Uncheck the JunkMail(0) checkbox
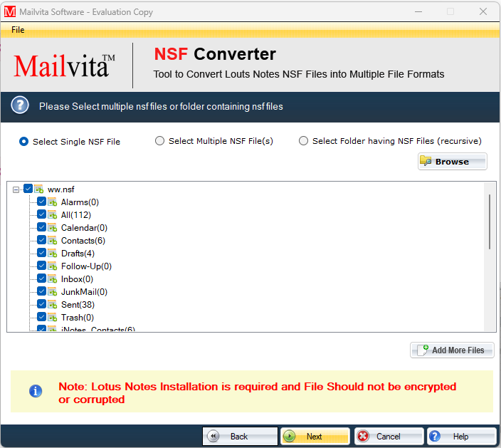 coord(41,291)
